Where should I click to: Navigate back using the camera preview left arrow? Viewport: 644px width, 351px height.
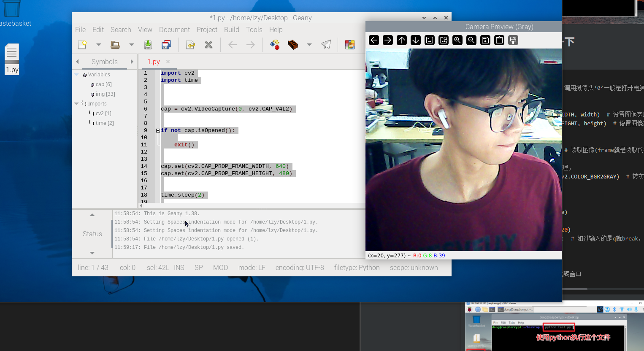[373, 40]
